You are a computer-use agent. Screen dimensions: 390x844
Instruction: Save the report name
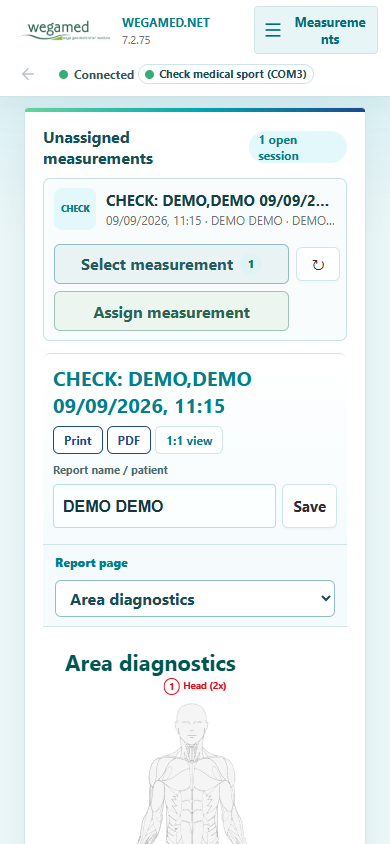click(x=309, y=506)
